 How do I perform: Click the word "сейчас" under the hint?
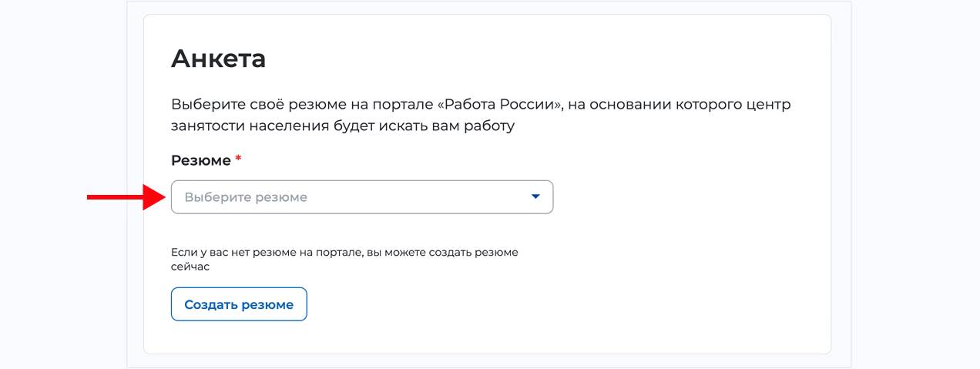click(190, 267)
